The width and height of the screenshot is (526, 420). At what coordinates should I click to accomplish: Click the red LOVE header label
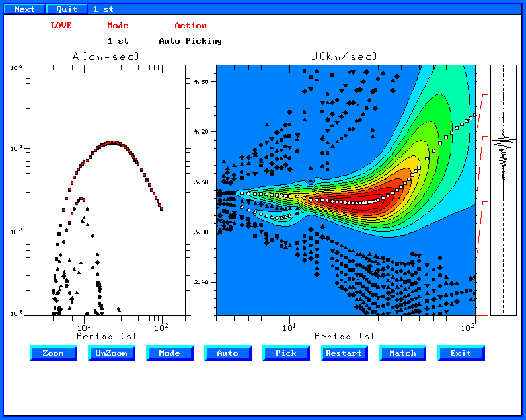coord(61,26)
